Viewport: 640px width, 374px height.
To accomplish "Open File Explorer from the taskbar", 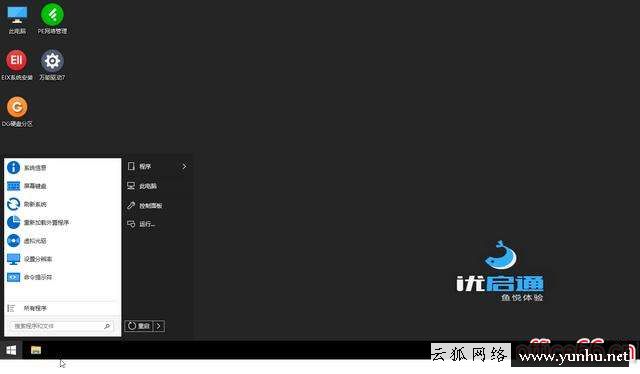I will [x=36, y=350].
